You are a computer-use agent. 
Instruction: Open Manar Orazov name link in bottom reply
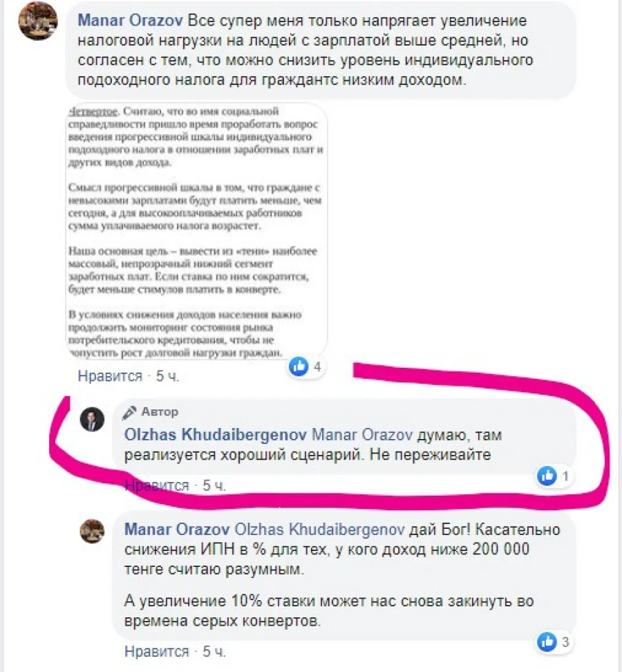(x=177, y=530)
